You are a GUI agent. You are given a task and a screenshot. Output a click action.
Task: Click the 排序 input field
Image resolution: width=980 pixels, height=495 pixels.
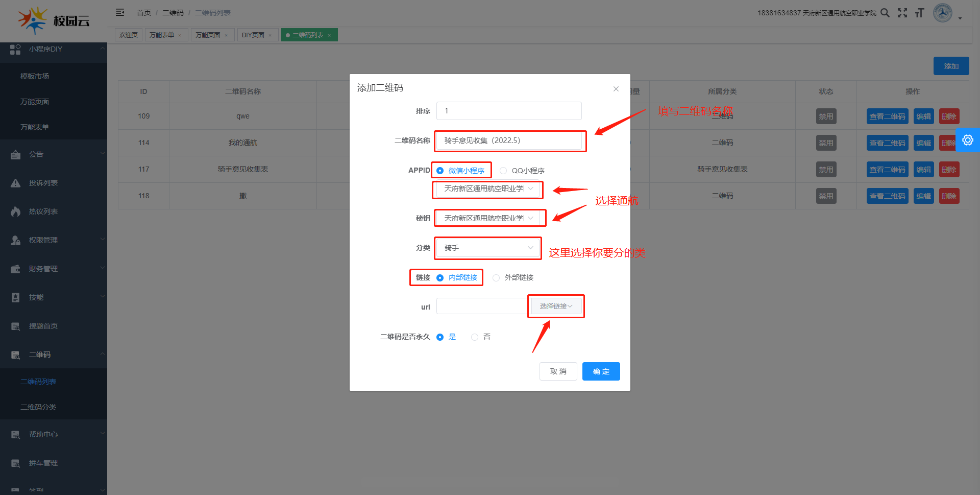(x=509, y=111)
